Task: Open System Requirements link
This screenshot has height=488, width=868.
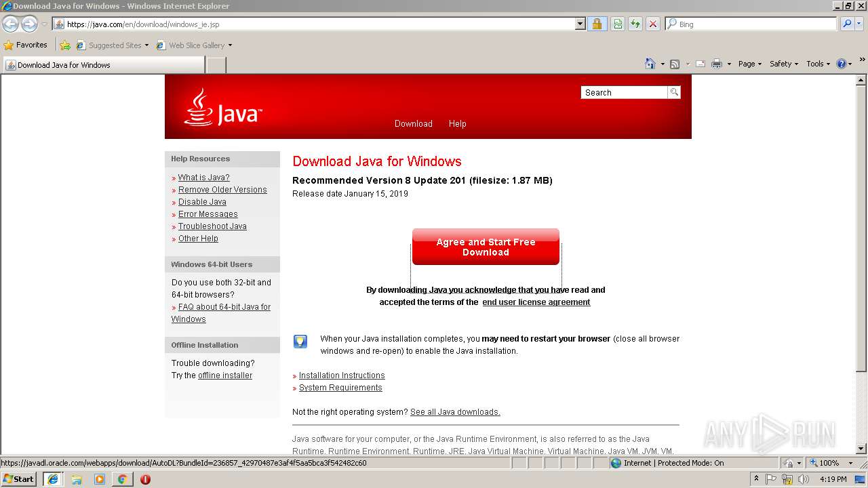Action: click(x=340, y=388)
